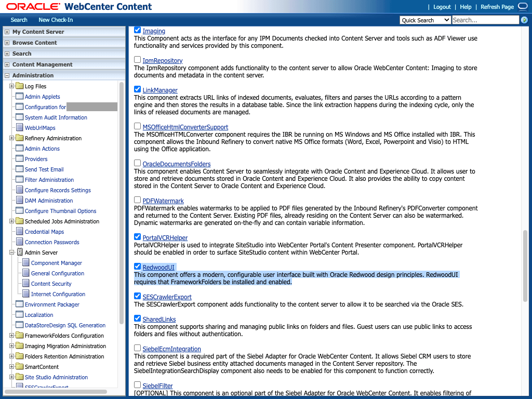Click the General Configuration document icon
This screenshot has height=399, width=532.
(26, 273)
